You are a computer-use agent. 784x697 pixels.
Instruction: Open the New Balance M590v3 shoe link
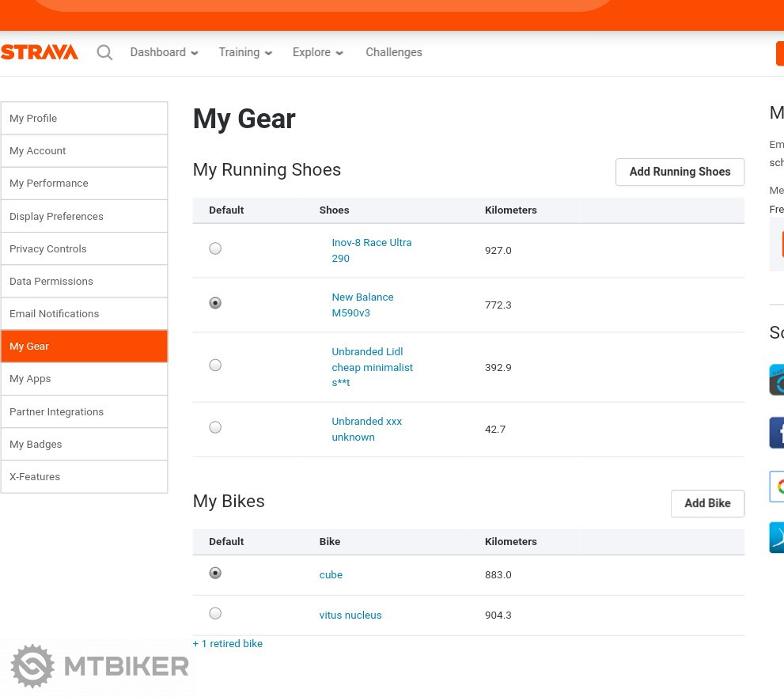point(362,305)
